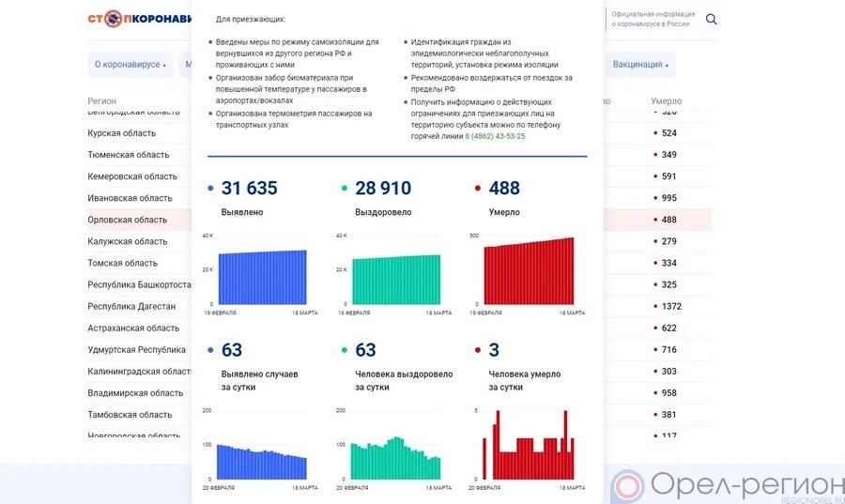Viewport: 845px width, 504px height.
Task: Click the Регион column header
Action: point(102,100)
